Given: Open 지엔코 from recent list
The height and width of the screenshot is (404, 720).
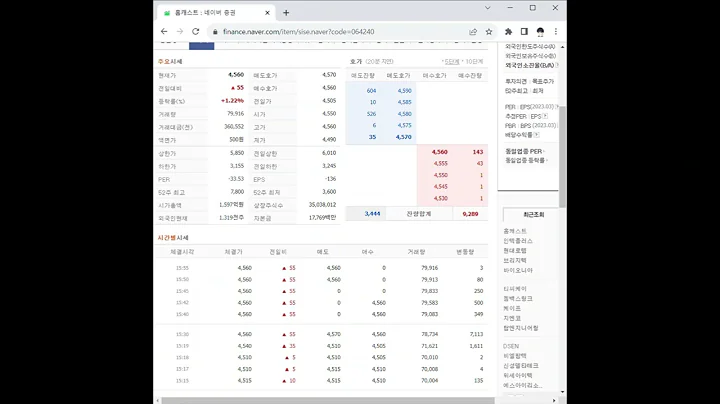Looking at the screenshot, I should coord(512,318).
